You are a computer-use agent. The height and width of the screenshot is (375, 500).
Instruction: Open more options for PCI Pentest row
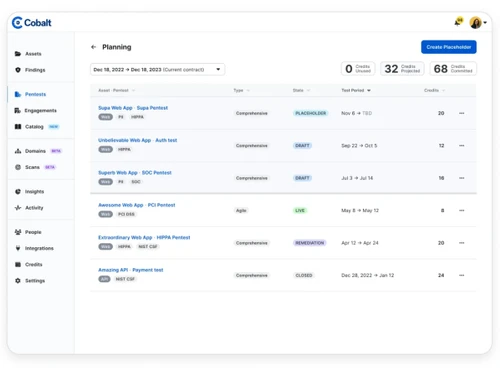coord(462,210)
